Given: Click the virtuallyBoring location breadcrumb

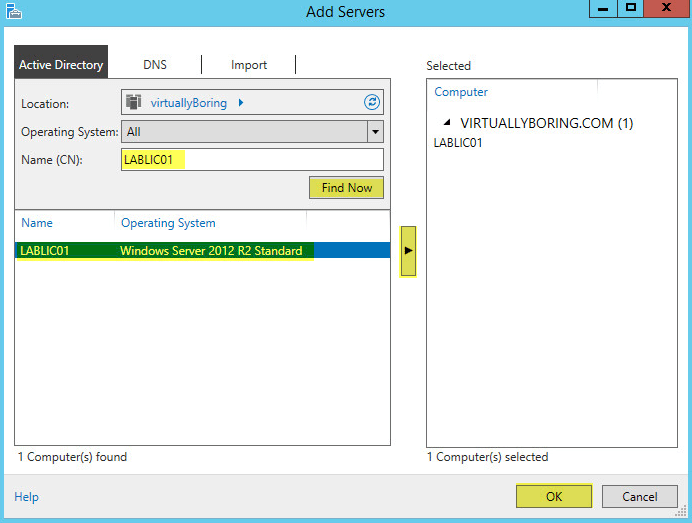Looking at the screenshot, I should tap(189, 103).
